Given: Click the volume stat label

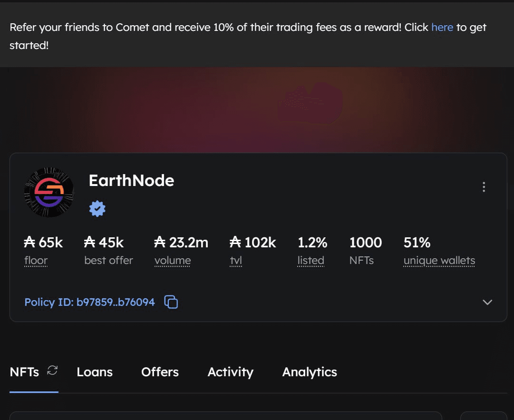Looking at the screenshot, I should [x=173, y=260].
